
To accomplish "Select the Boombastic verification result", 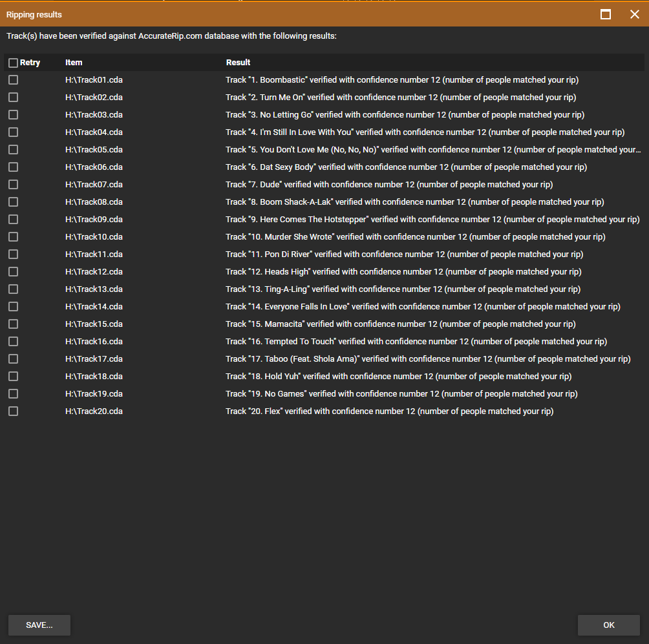I will point(401,80).
